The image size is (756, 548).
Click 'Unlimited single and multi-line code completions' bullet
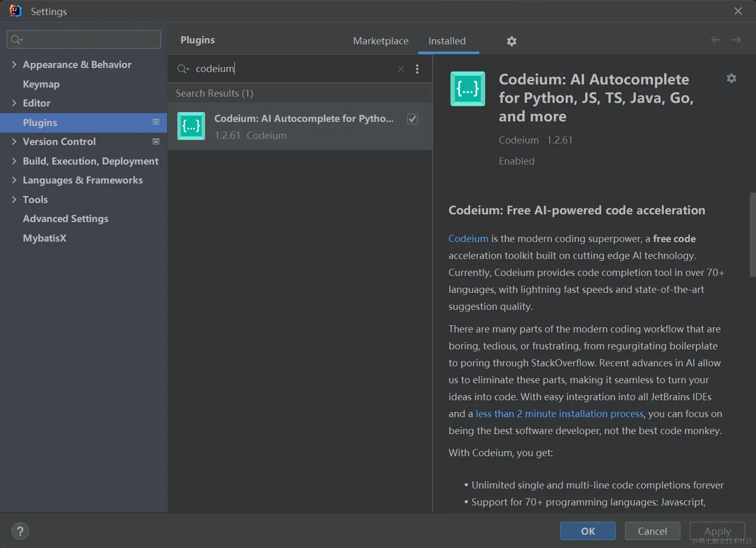(597, 485)
